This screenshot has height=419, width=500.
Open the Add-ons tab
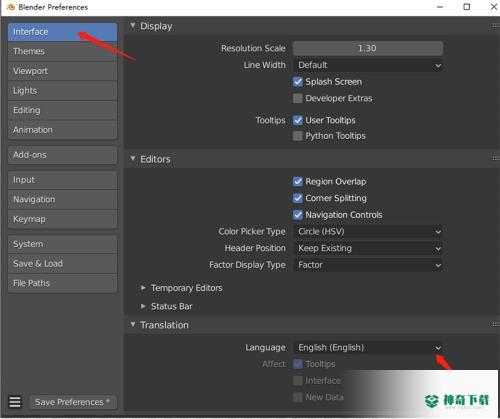click(63, 155)
